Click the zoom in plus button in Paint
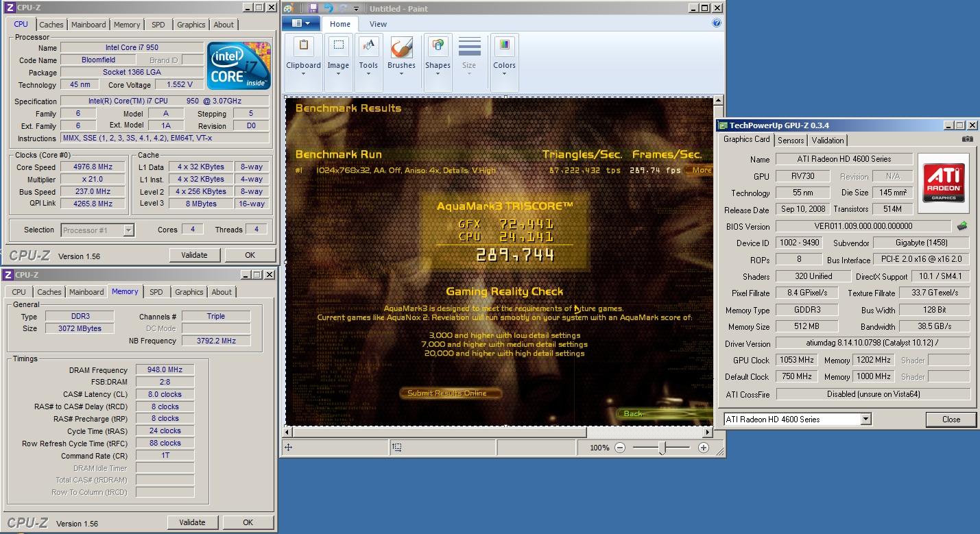This screenshot has height=534, width=980. pos(703,448)
